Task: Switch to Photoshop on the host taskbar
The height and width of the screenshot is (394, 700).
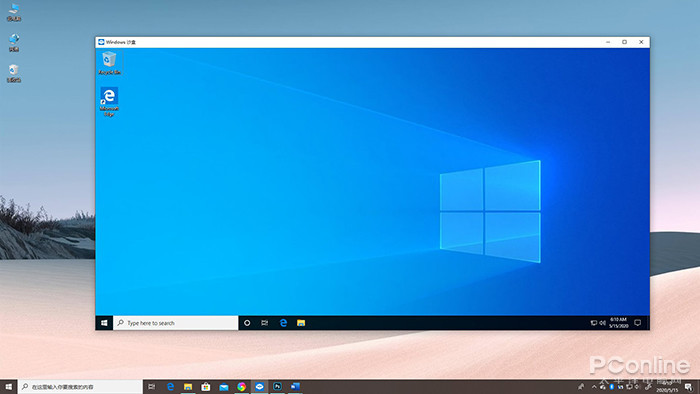Action: [277, 386]
